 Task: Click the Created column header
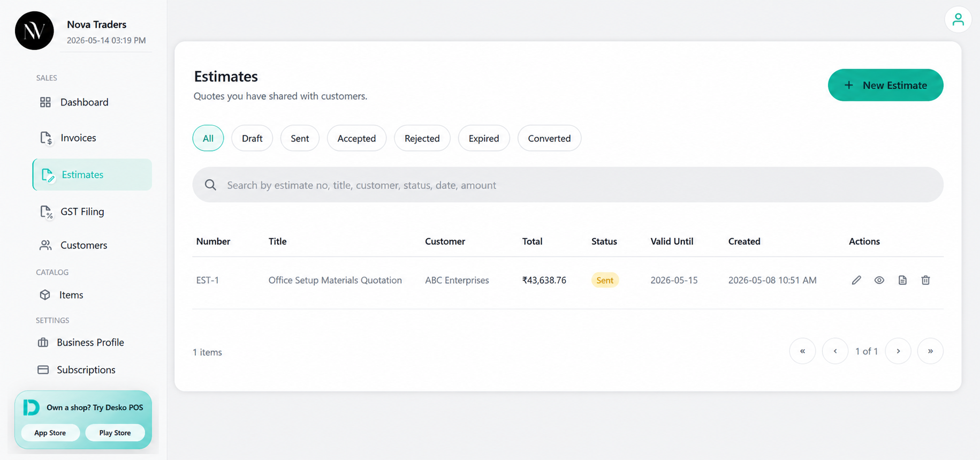point(744,241)
